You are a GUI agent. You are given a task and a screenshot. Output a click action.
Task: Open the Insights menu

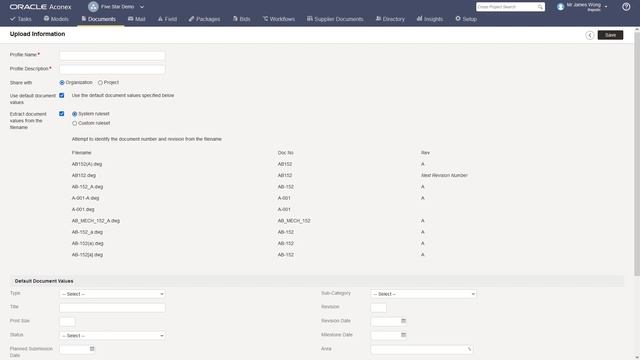click(x=429, y=19)
